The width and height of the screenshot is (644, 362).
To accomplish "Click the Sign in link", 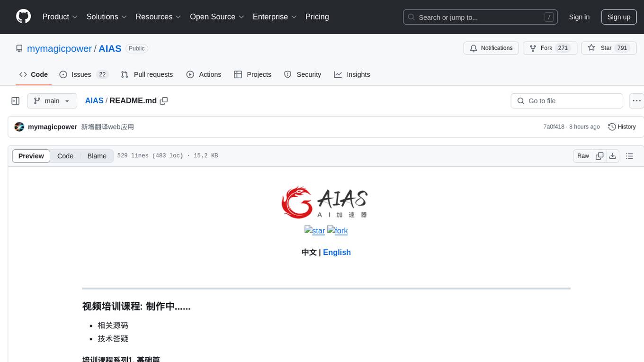I will point(579,17).
